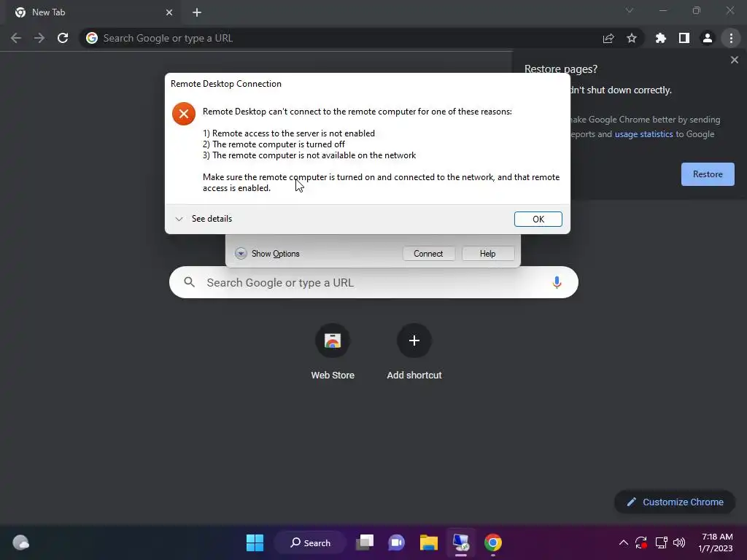Image resolution: width=747 pixels, height=560 pixels.
Task: Click Help in Remote Desktop window
Action: [x=488, y=253]
